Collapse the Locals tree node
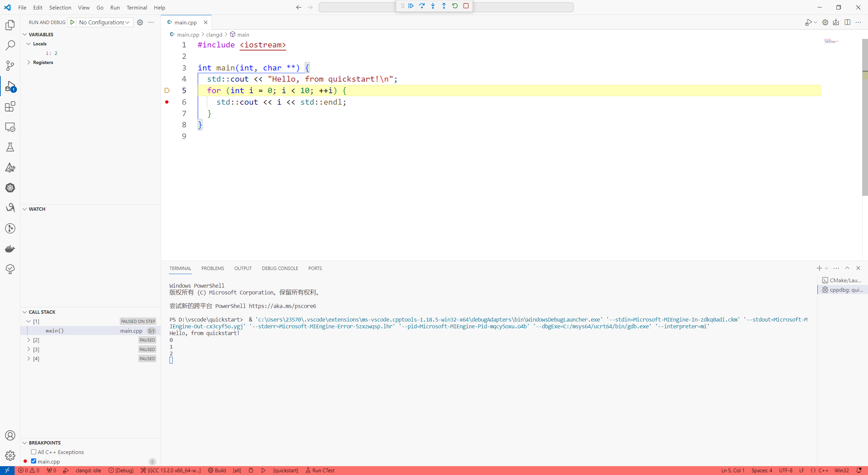 pos(28,44)
